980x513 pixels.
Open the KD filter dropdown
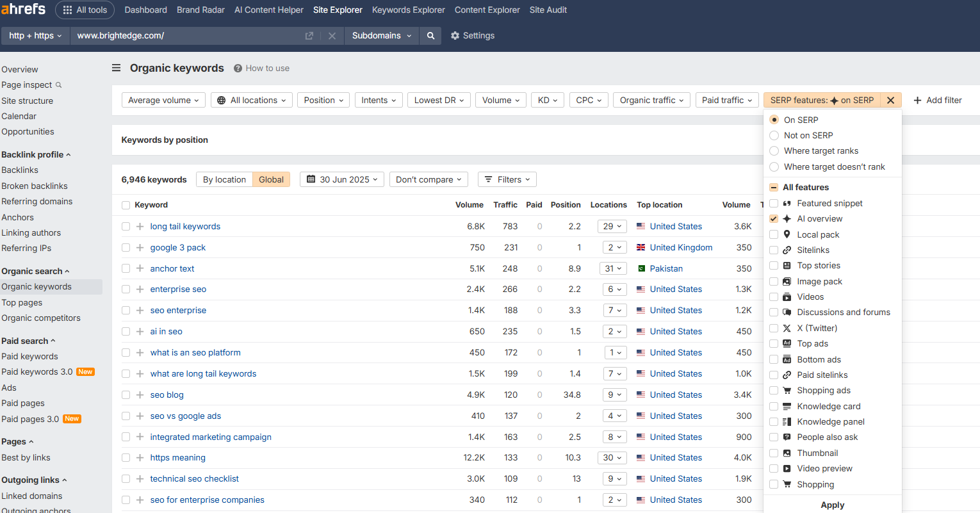(x=548, y=100)
